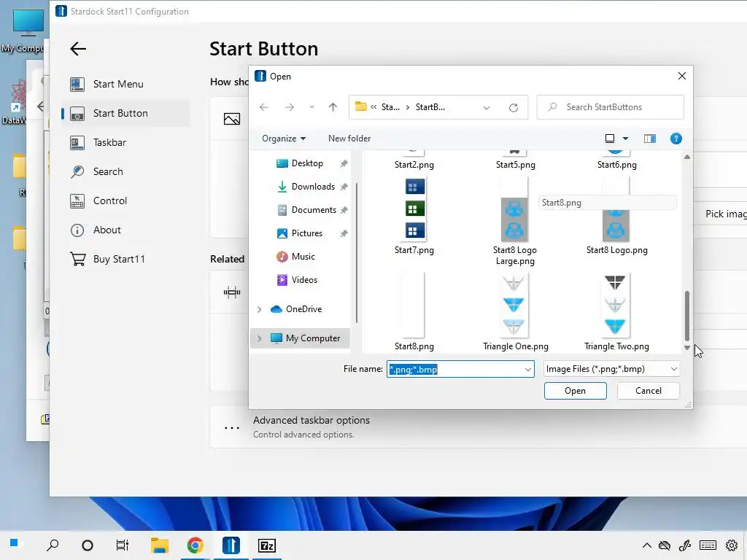The width and height of the screenshot is (747, 560).
Task: Open the Organize menu
Action: 284,139
